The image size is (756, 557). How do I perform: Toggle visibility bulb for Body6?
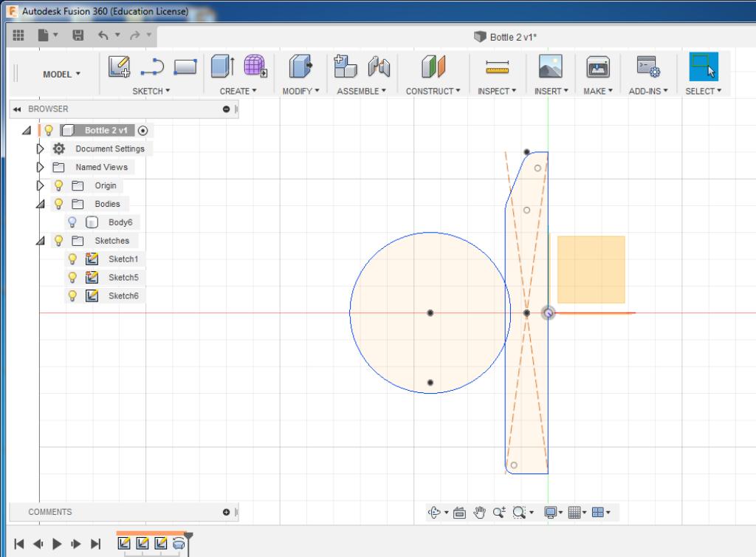[x=72, y=222]
